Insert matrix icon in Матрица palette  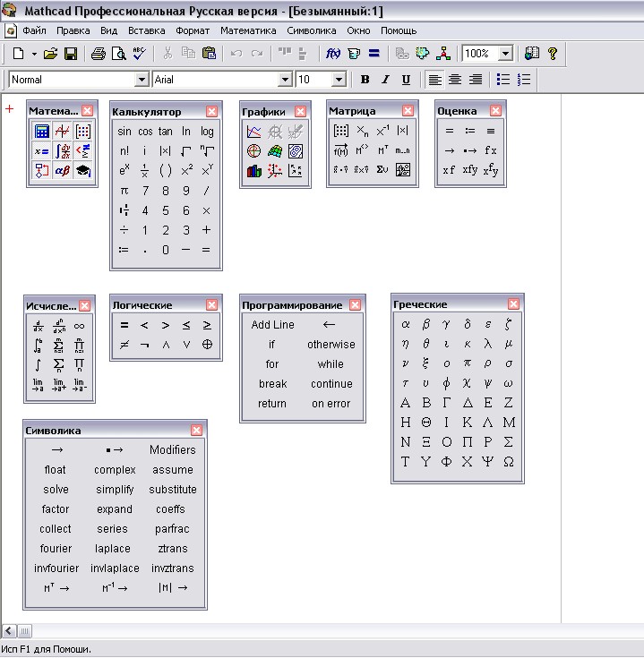coord(341,131)
